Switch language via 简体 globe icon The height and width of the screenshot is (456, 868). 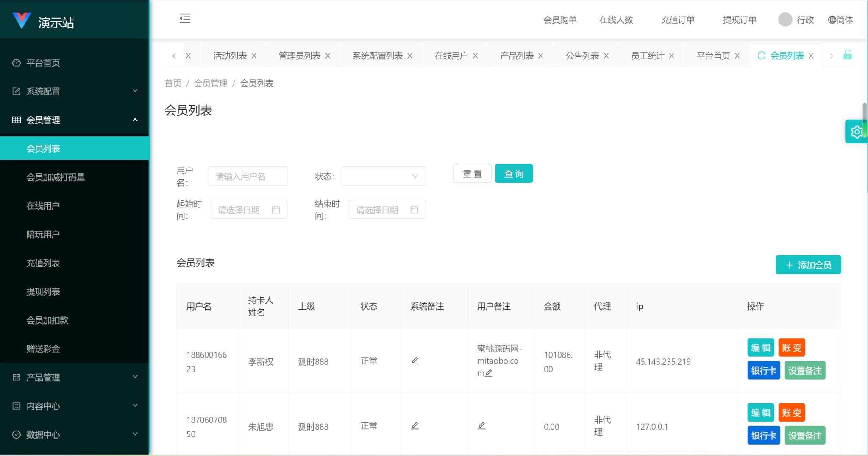(832, 20)
